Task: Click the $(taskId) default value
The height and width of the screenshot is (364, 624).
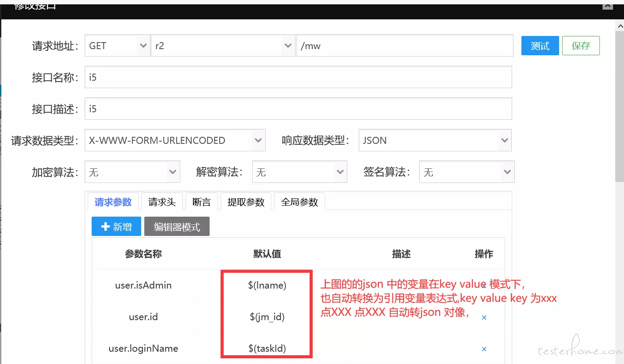Action: tap(267, 349)
